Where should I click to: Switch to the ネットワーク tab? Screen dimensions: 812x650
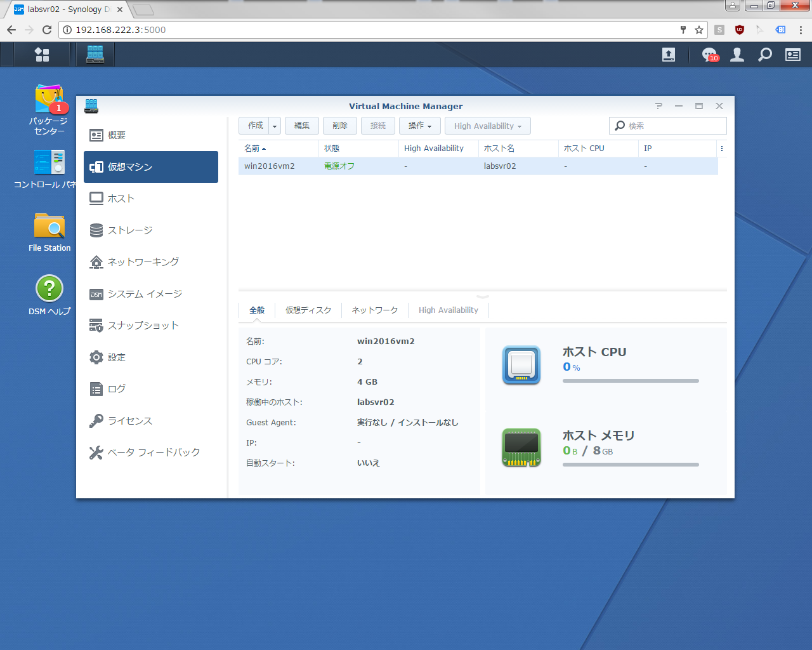click(x=375, y=310)
